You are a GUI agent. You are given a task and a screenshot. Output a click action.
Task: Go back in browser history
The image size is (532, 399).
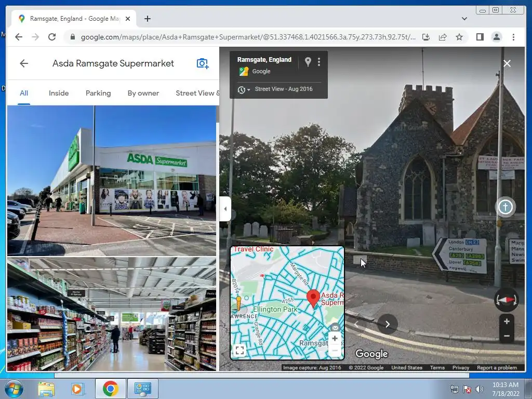(x=19, y=37)
